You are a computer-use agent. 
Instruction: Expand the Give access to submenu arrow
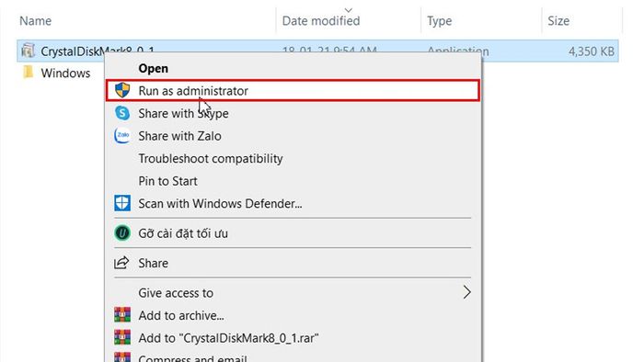coord(466,292)
